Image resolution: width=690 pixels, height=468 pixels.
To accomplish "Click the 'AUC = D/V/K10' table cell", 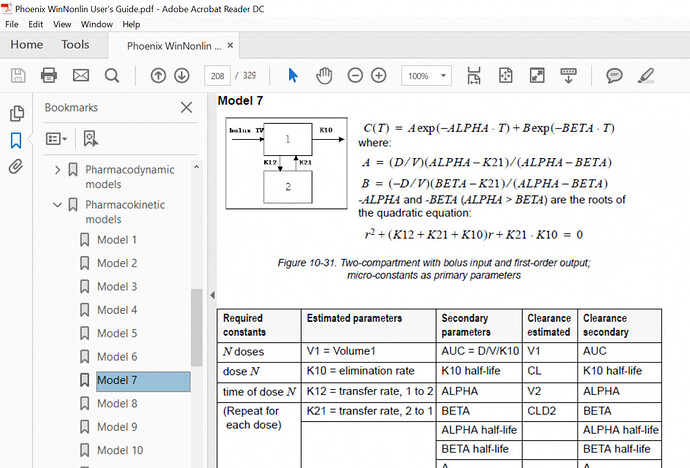I will tap(480, 351).
